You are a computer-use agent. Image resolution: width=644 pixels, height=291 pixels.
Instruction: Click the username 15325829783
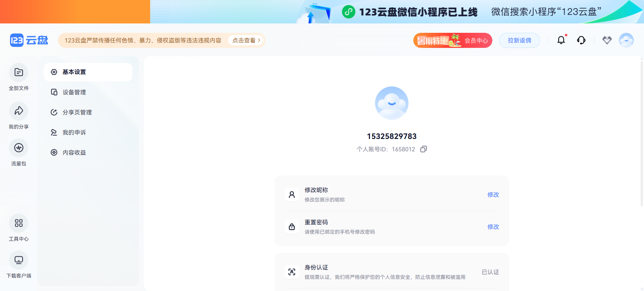tap(392, 136)
